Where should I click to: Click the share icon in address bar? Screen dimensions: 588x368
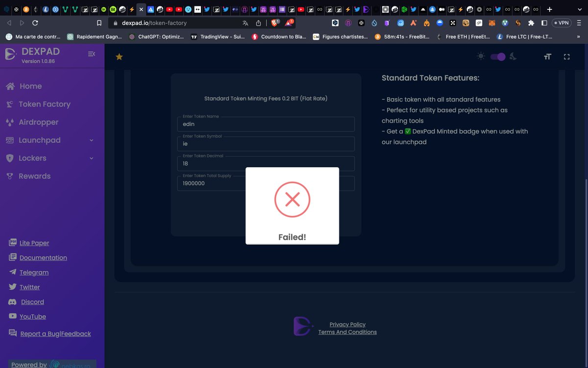[x=258, y=23]
